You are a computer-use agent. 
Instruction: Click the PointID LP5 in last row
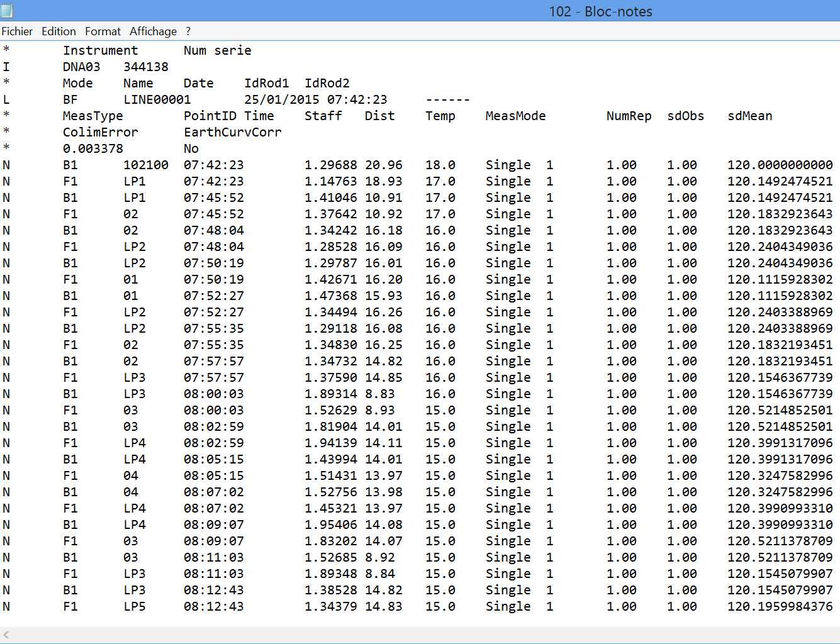tap(135, 606)
